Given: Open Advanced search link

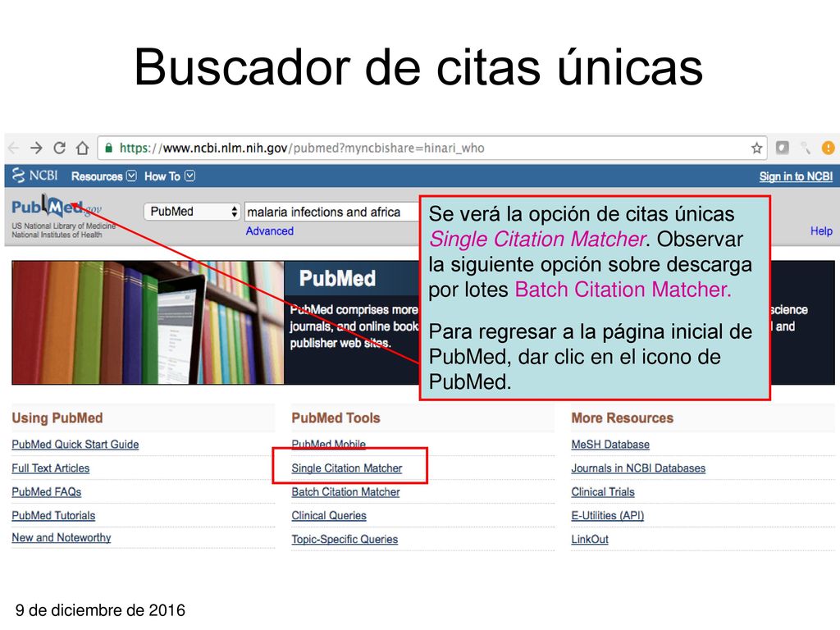Looking at the screenshot, I should 269,231.
